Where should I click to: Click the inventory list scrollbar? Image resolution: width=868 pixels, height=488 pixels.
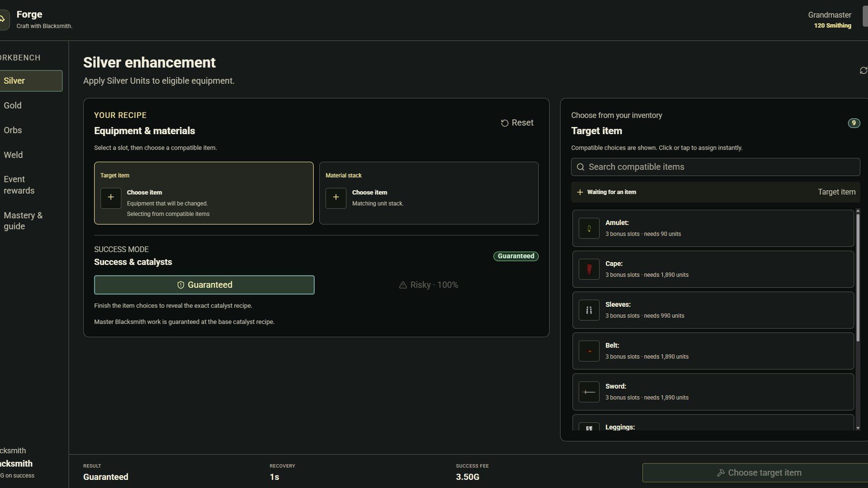(858, 278)
